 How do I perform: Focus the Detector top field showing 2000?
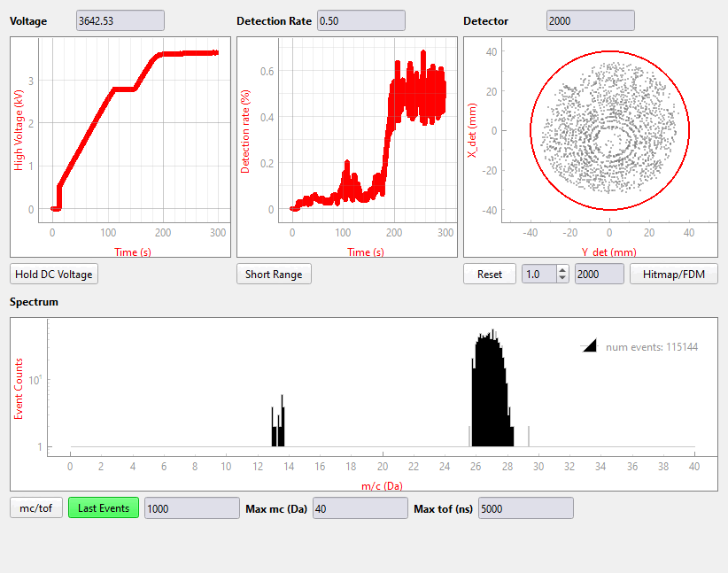pos(590,21)
